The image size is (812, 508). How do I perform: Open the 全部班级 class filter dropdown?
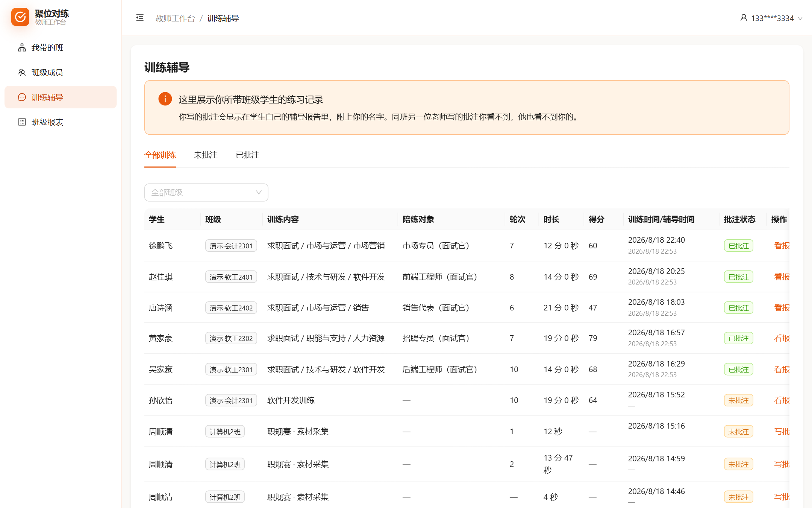click(x=206, y=192)
